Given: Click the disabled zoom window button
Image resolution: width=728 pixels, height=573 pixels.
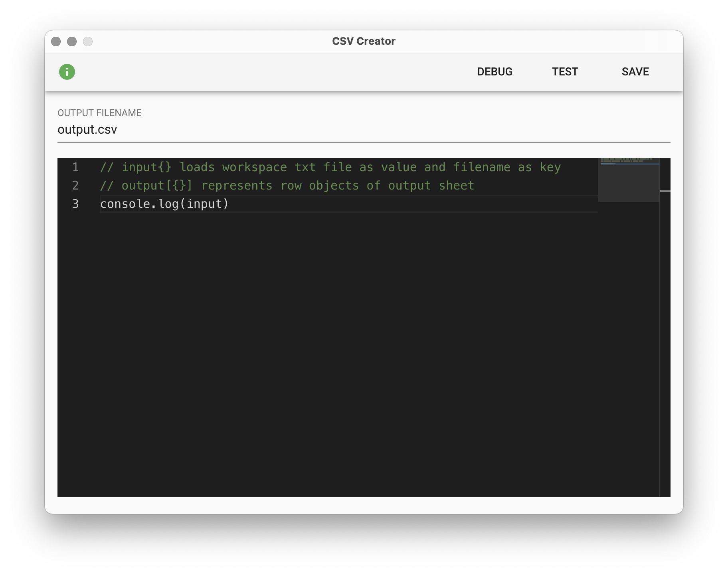Looking at the screenshot, I should coord(88,41).
